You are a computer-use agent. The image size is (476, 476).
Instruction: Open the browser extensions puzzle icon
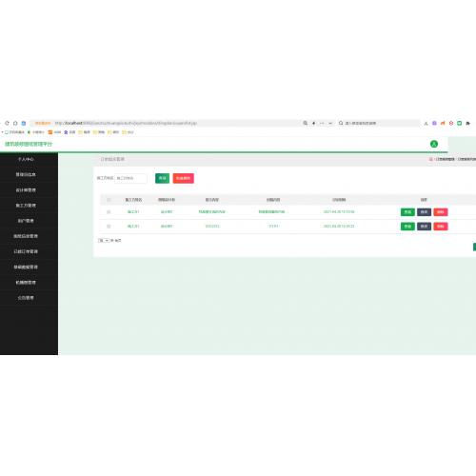[x=467, y=123]
